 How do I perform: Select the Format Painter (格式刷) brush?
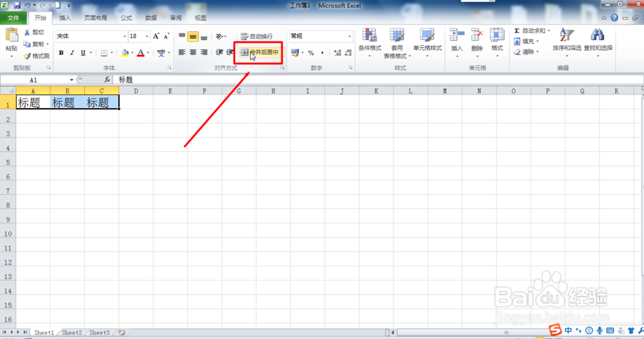point(36,56)
